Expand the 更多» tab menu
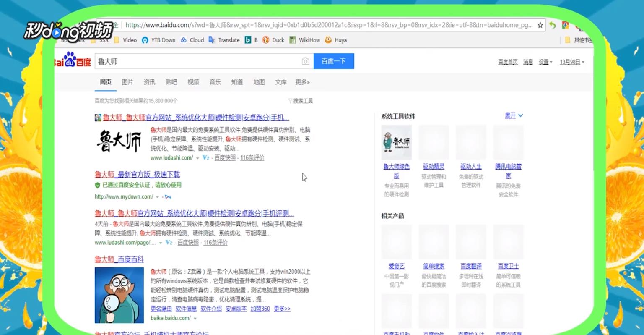Screen dimensions: 644x335 302,82
